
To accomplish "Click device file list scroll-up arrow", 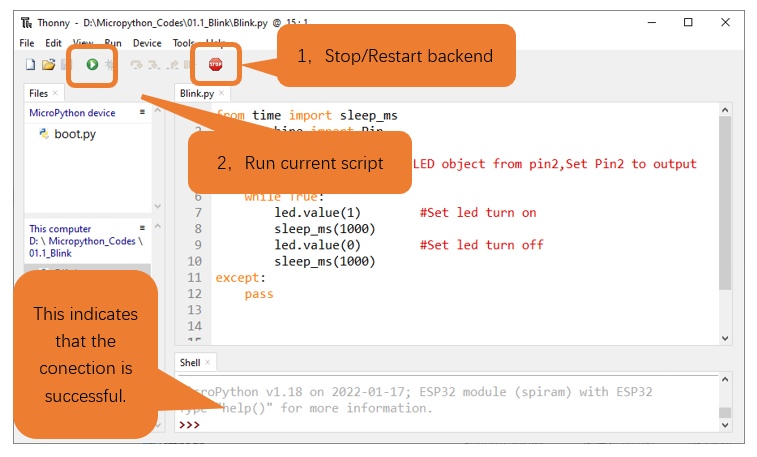I will (157, 111).
